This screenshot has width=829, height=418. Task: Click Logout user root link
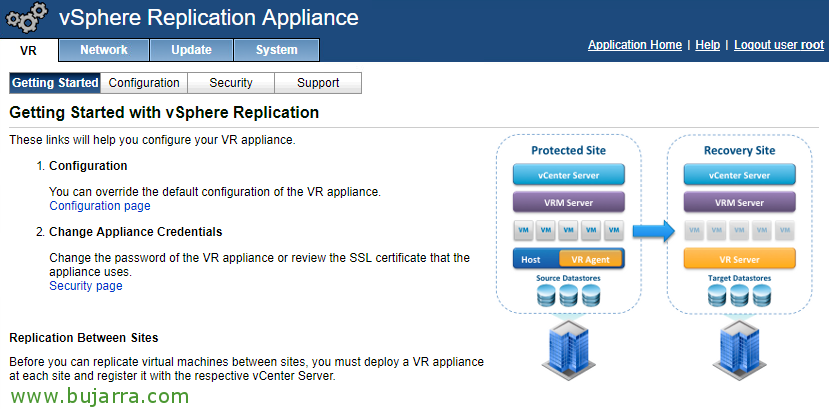[779, 45]
